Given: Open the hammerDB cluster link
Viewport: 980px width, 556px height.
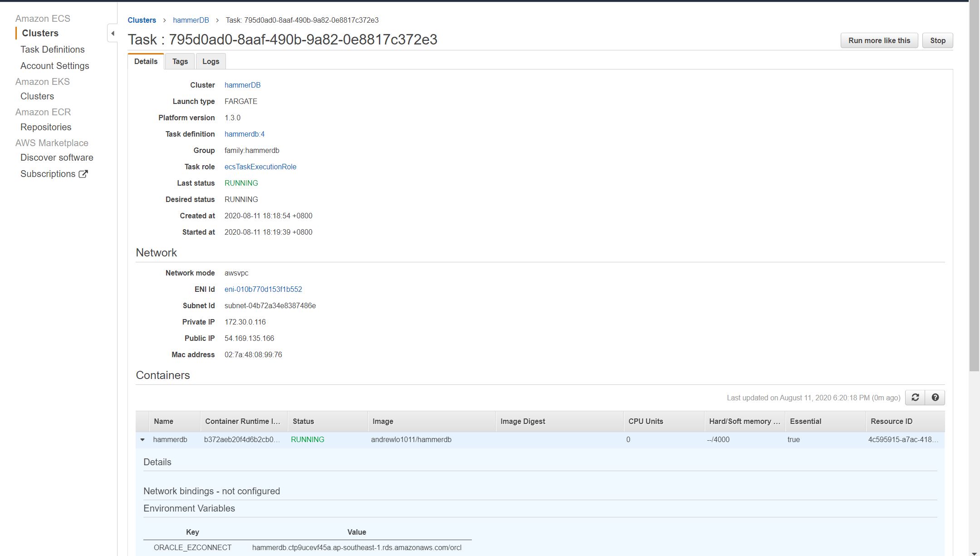Looking at the screenshot, I should pyautogui.click(x=242, y=85).
